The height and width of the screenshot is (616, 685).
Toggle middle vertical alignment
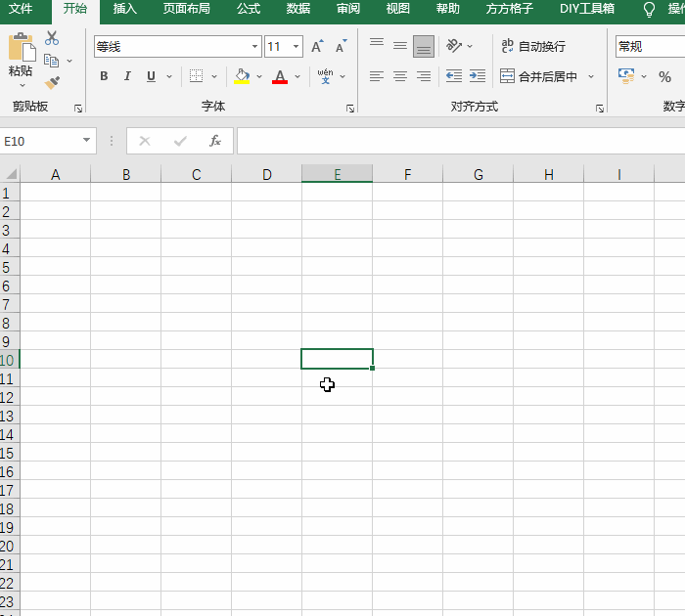(399, 46)
